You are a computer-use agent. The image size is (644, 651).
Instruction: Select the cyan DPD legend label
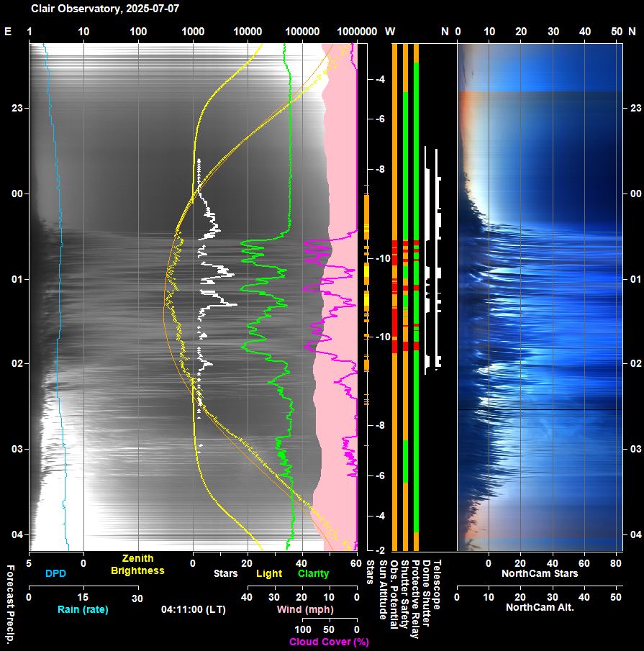55,573
